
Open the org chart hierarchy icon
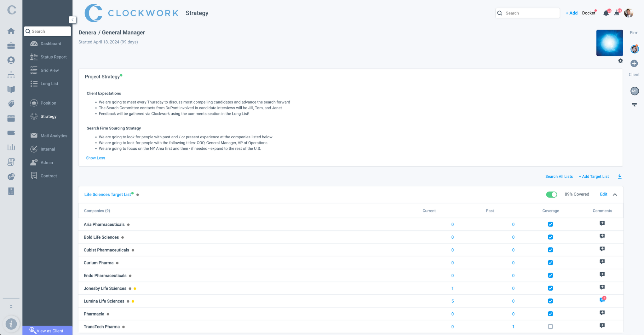click(x=11, y=75)
